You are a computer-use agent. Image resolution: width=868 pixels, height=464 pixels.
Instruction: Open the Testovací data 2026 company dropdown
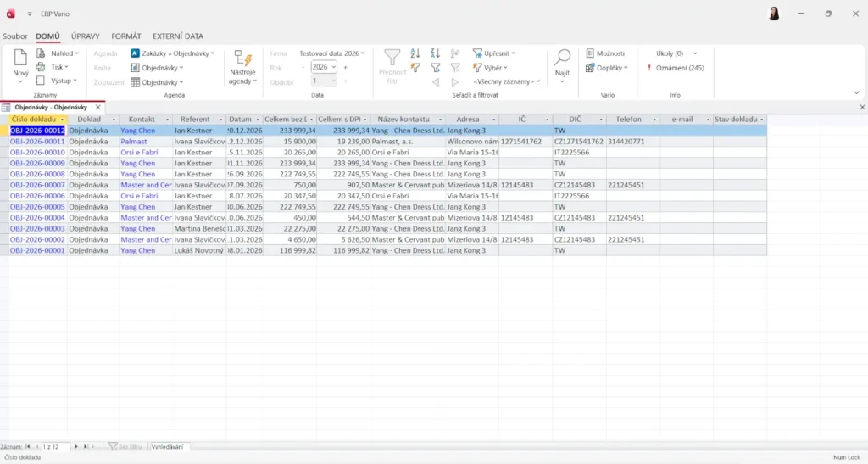(x=342, y=53)
